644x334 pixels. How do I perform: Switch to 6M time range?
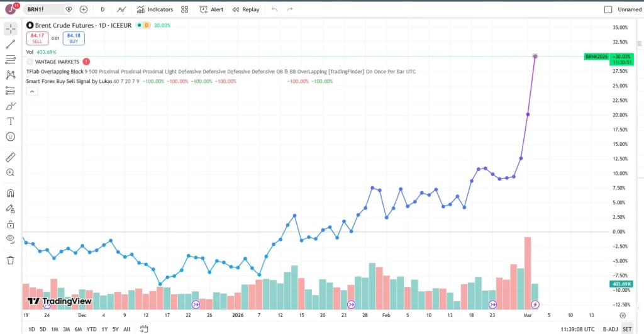[x=78, y=329]
